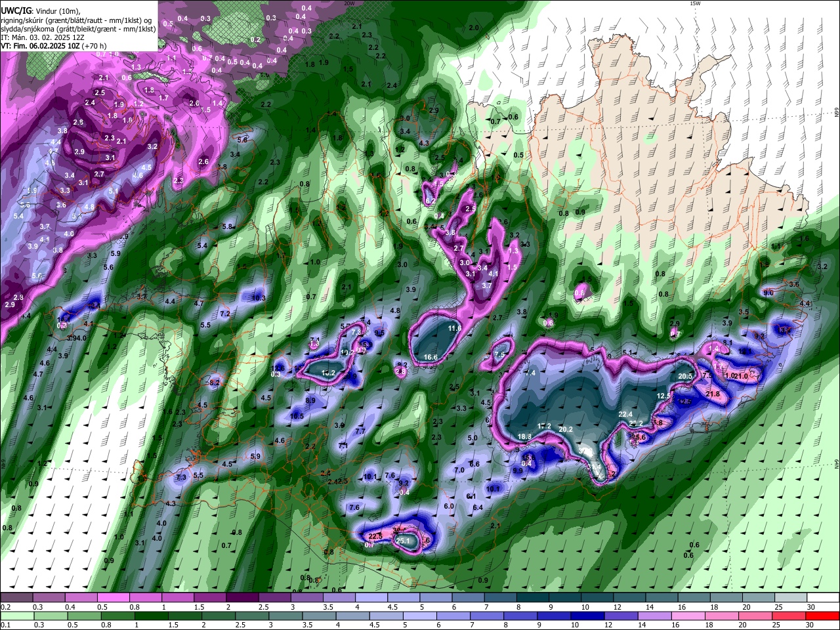Click the darkest purple 2 snow legend swatch

[242, 597]
